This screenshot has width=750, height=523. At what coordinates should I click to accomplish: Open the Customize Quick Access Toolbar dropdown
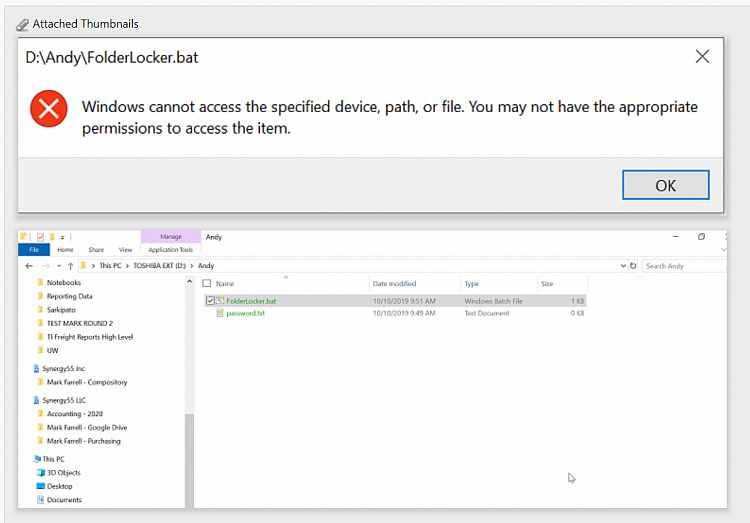tap(63, 237)
